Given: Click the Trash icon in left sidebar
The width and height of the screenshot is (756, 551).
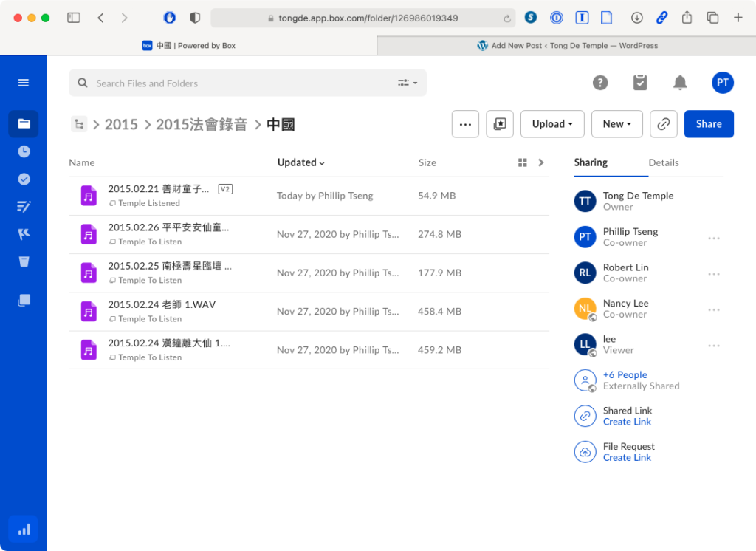Looking at the screenshot, I should [x=24, y=261].
